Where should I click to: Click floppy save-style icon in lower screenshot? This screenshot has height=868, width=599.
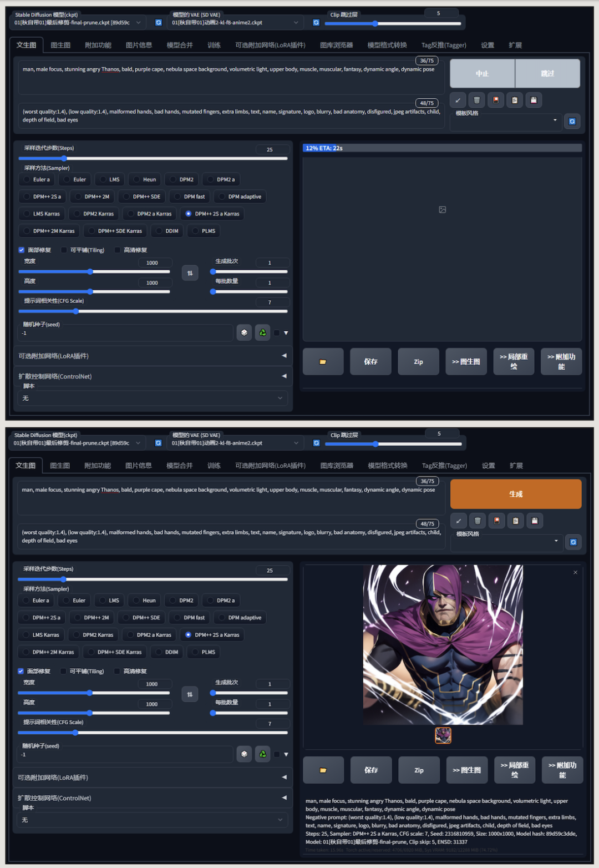(x=534, y=521)
